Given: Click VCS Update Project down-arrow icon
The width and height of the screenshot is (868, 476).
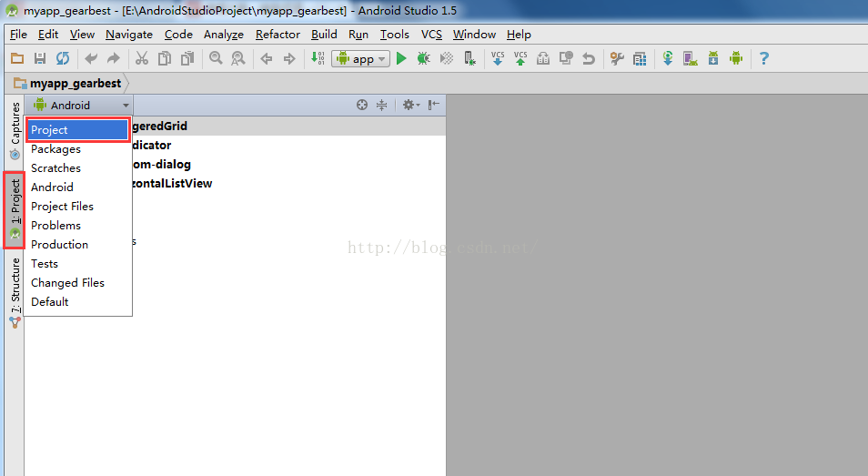Looking at the screenshot, I should [x=498, y=58].
